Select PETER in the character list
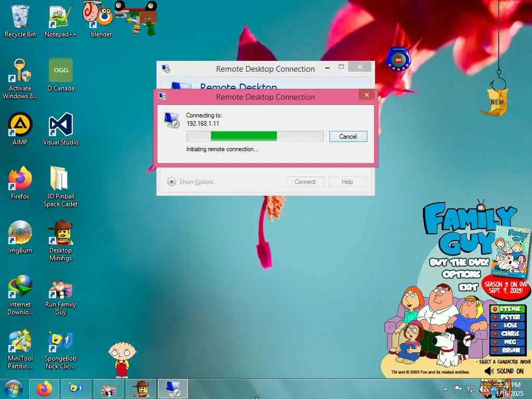 pos(508,317)
